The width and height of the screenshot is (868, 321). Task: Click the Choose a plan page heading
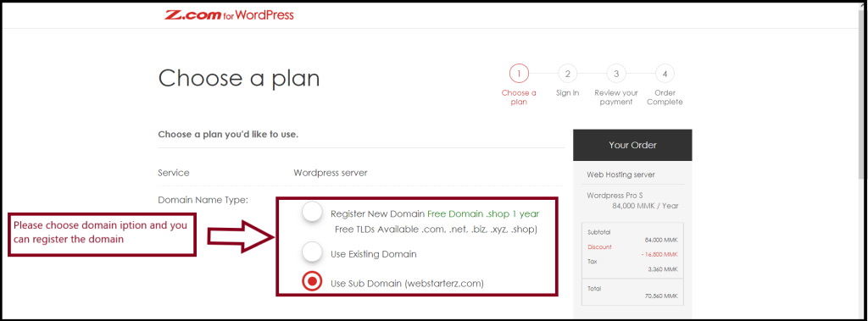[x=239, y=79]
